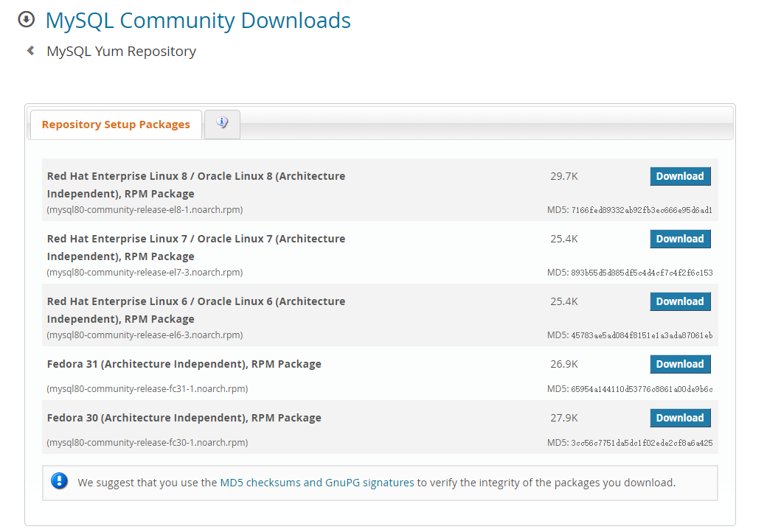This screenshot has width=767, height=532.
Task: Download the Fedora 30 RPM package
Action: 680,418
